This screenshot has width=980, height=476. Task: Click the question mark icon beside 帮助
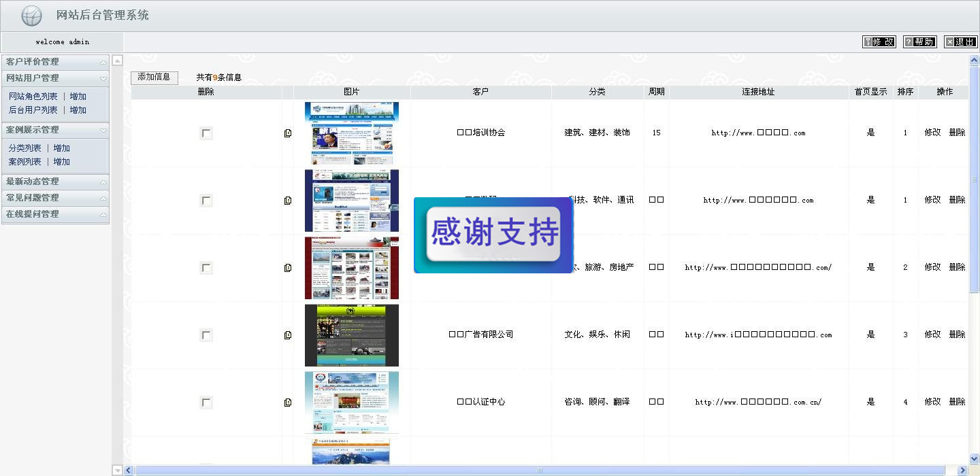(x=909, y=42)
